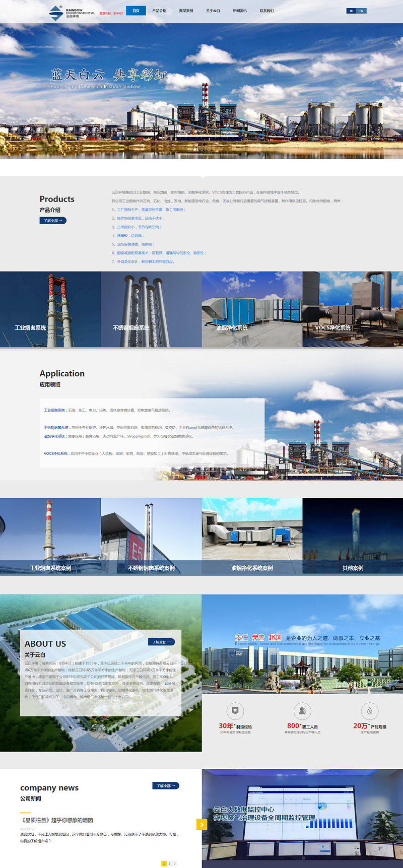Image resolution: width=403 pixels, height=868 pixels.
Task: Click 了解全部 button in About Us
Action: [x=162, y=642]
